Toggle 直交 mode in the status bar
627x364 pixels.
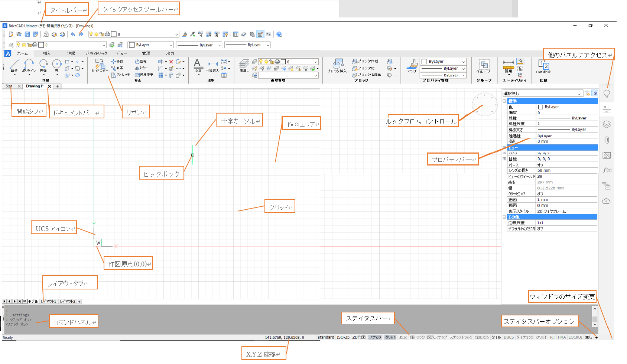tap(403, 337)
